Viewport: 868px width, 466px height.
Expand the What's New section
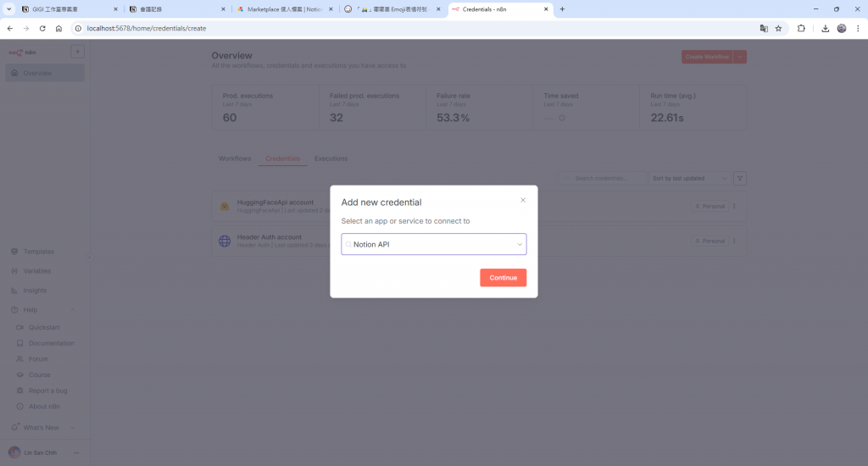(x=73, y=428)
